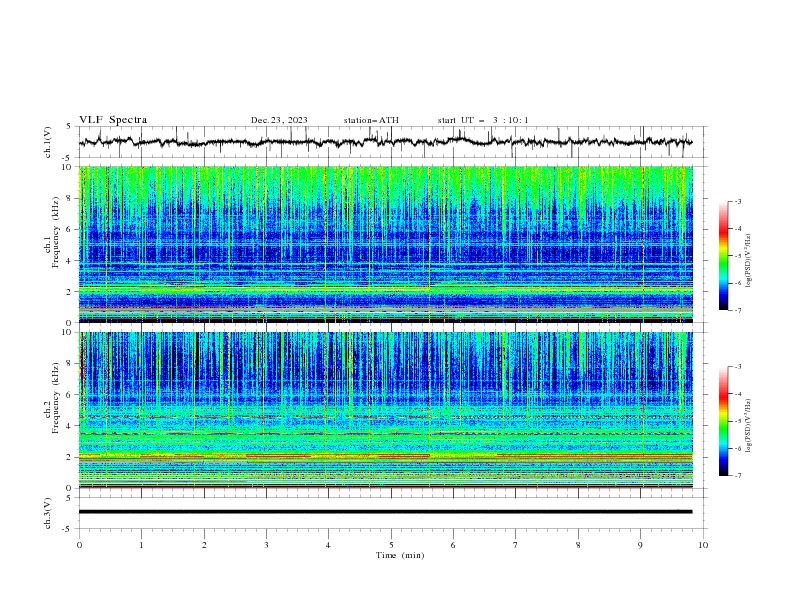Image resolution: width=792 pixels, height=612 pixels.
Task: Click the "-6" label on ch.2 color scale
Action: point(737,448)
